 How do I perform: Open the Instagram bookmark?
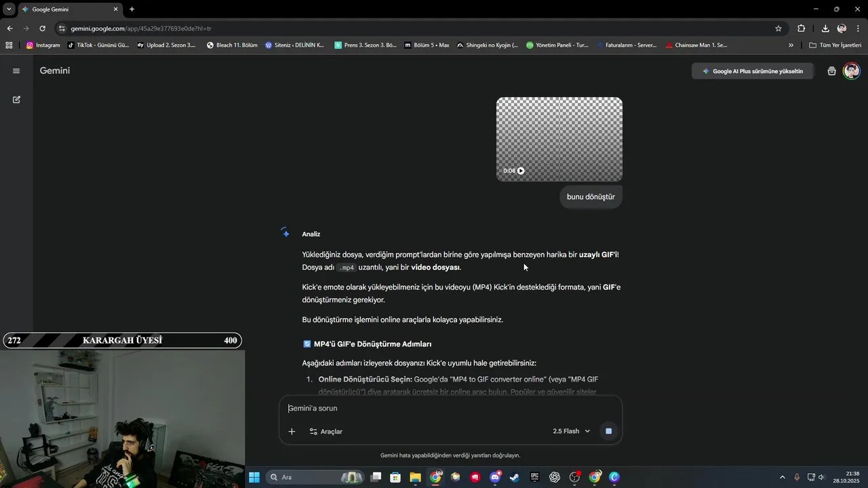tap(43, 45)
